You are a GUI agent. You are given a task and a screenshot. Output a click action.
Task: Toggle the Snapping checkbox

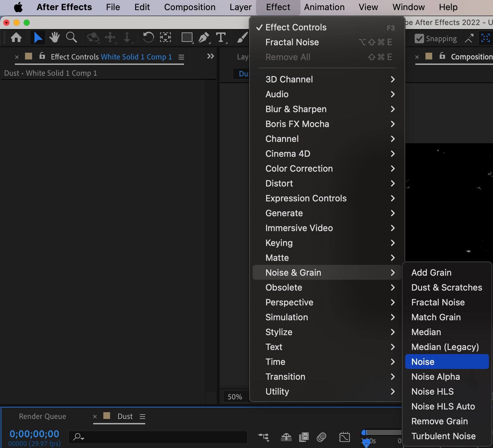(x=419, y=39)
